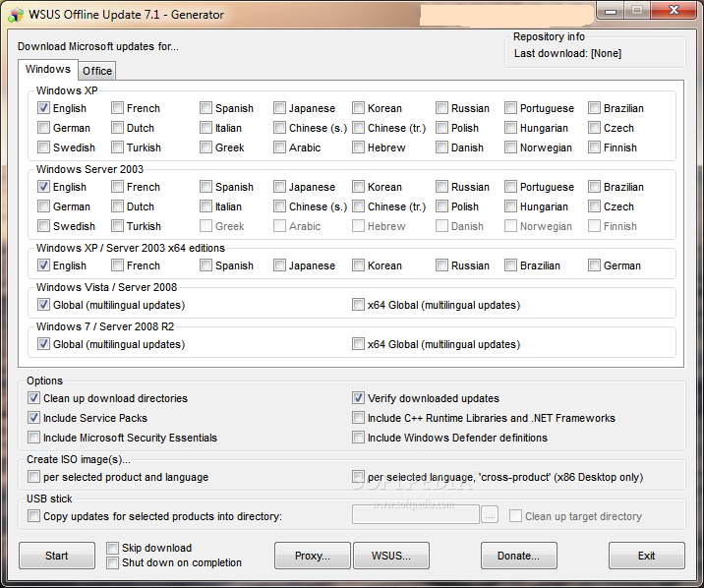Click the Donate... button
This screenshot has width=704, height=588.
click(x=519, y=556)
